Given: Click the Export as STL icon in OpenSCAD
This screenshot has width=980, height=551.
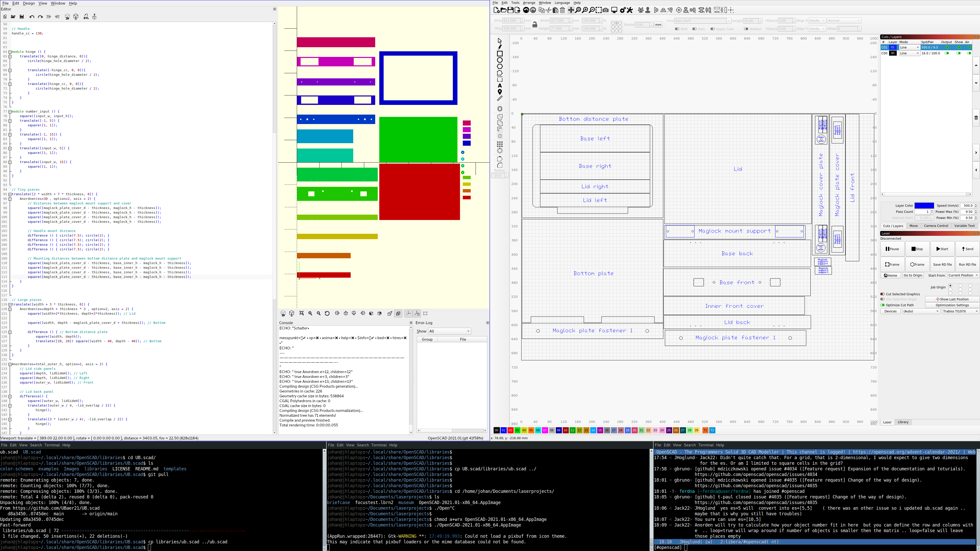Looking at the screenshot, I should [86, 17].
